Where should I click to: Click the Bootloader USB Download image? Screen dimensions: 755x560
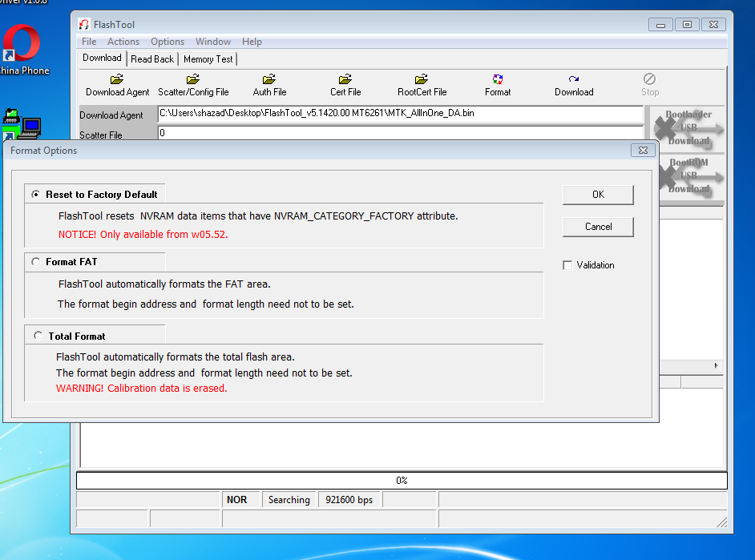(x=688, y=128)
